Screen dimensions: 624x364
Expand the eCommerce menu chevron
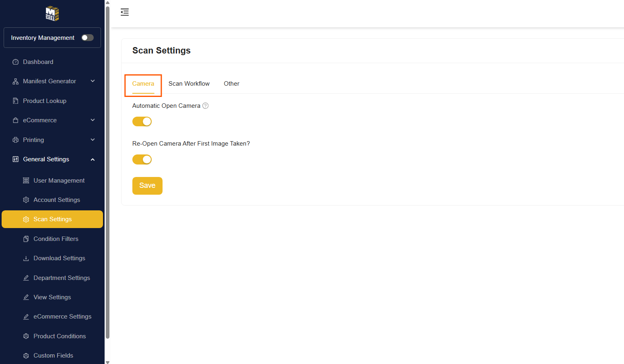click(x=93, y=120)
